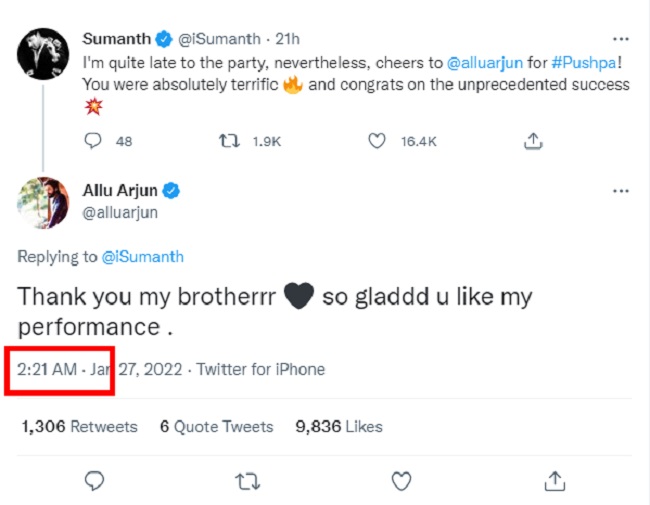Click the Twitter for iPhone source label
This screenshot has width=650, height=505.
tap(260, 369)
